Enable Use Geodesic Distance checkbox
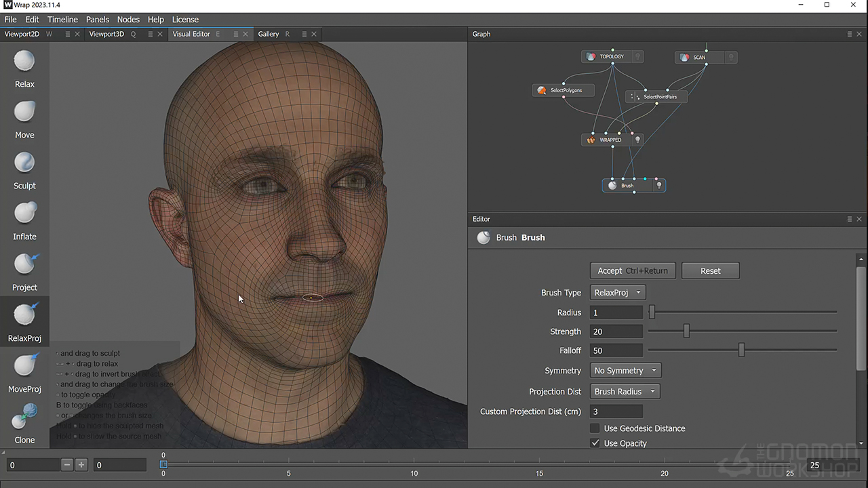 click(595, 428)
